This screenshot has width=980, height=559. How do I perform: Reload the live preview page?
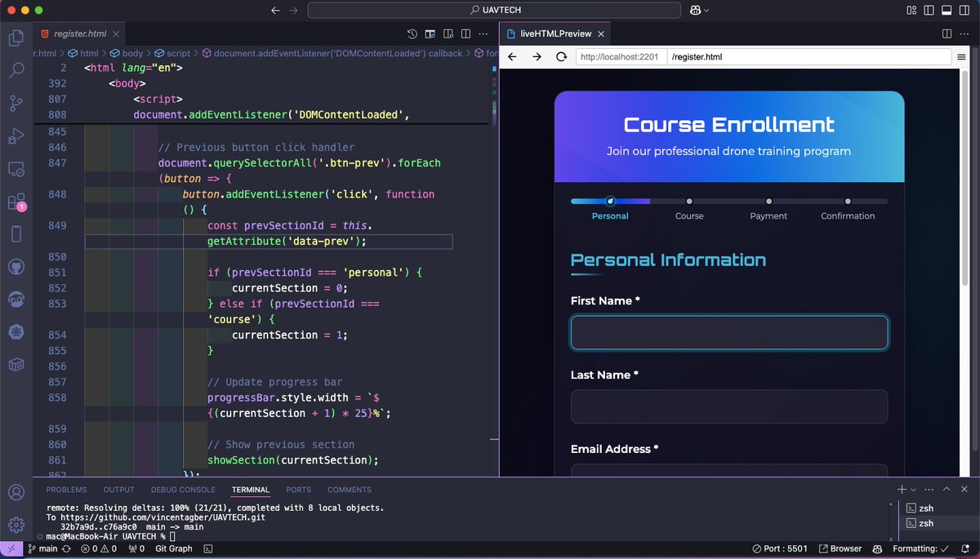click(561, 57)
